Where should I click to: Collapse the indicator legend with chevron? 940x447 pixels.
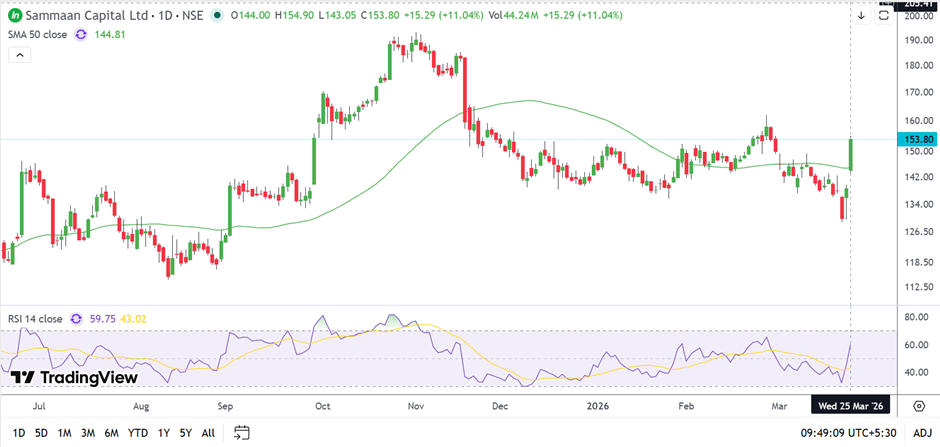click(x=18, y=55)
